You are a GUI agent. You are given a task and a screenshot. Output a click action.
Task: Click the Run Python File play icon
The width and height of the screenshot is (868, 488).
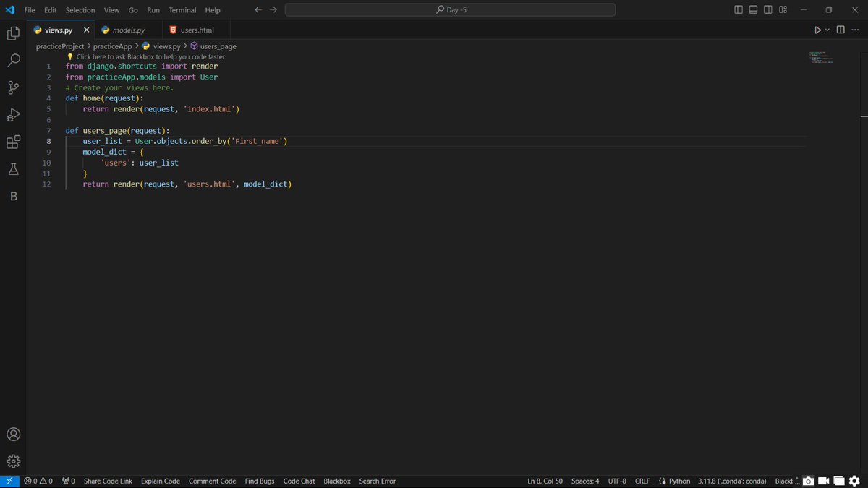pyautogui.click(x=817, y=30)
